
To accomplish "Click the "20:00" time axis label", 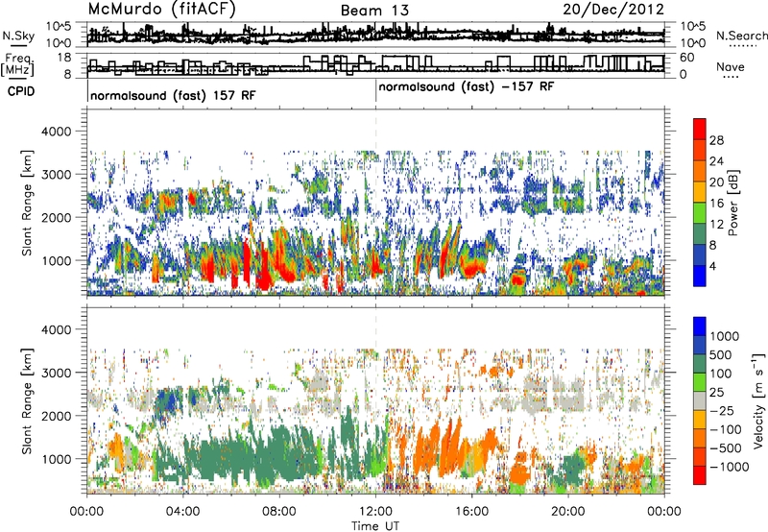I will 568,512.
